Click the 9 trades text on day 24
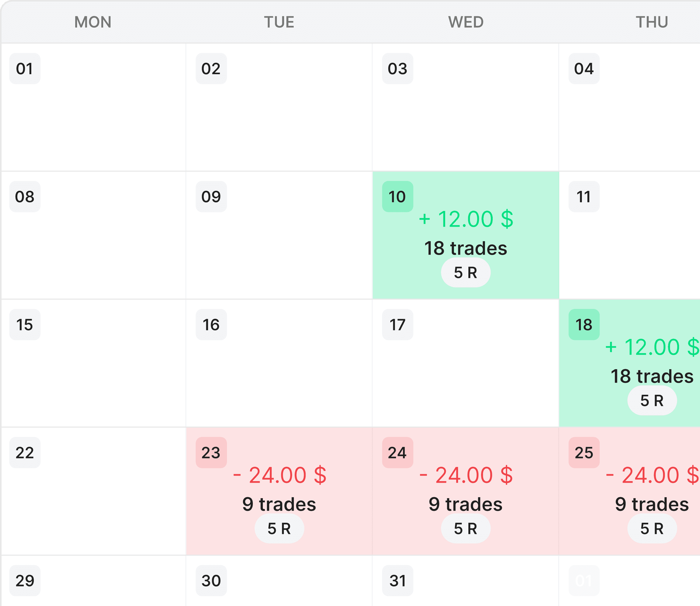Image resolution: width=700 pixels, height=606 pixels. click(466, 504)
